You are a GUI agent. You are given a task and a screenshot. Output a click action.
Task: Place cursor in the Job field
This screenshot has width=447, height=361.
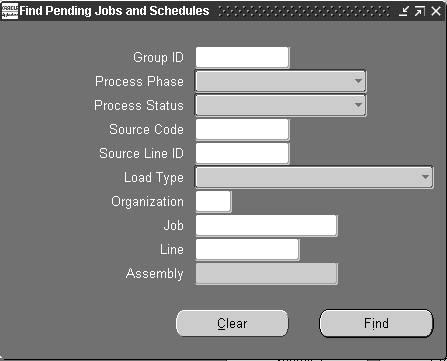[266, 225]
